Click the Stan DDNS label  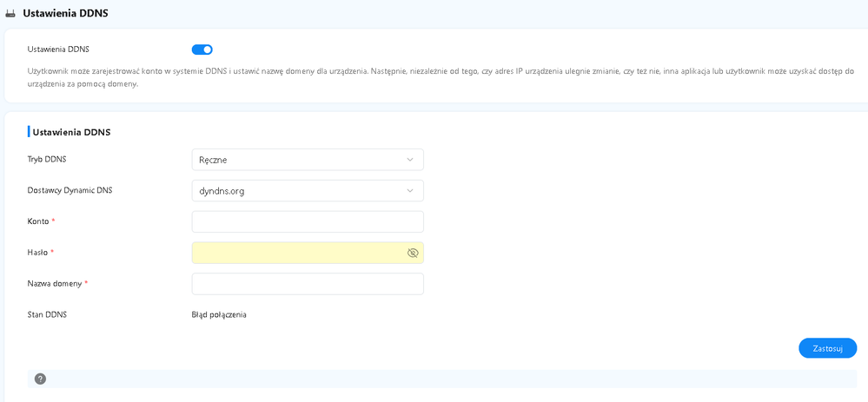(x=47, y=314)
